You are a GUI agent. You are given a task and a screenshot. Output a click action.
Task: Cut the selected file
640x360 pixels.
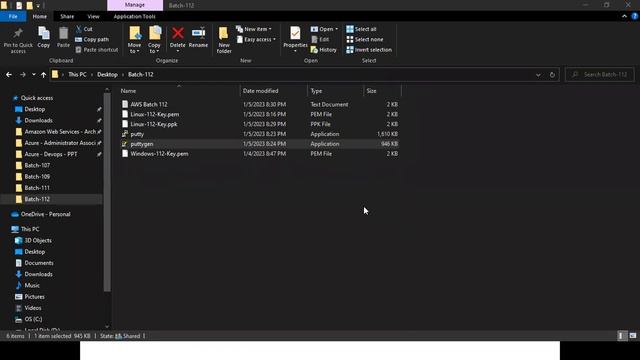click(84, 29)
